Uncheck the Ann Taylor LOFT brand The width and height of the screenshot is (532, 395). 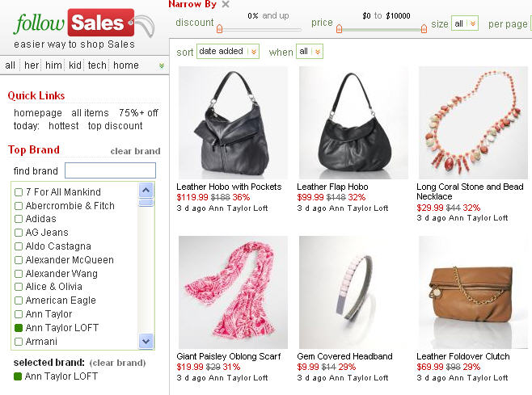coord(19,328)
